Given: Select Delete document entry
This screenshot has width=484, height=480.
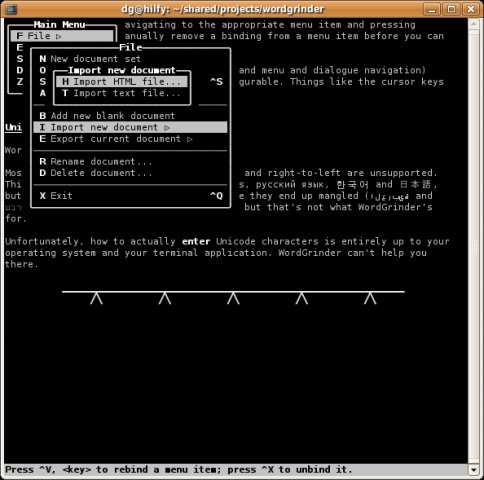Looking at the screenshot, I should 96,173.
